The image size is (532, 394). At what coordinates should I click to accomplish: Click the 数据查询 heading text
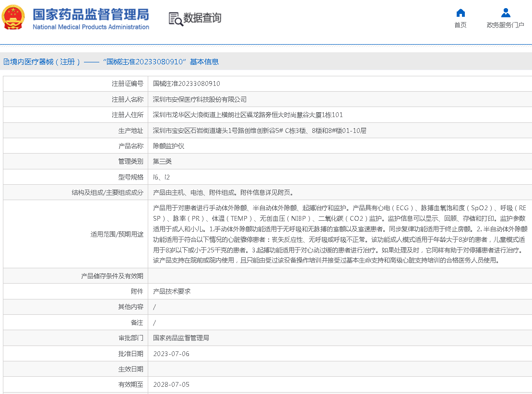pos(202,18)
